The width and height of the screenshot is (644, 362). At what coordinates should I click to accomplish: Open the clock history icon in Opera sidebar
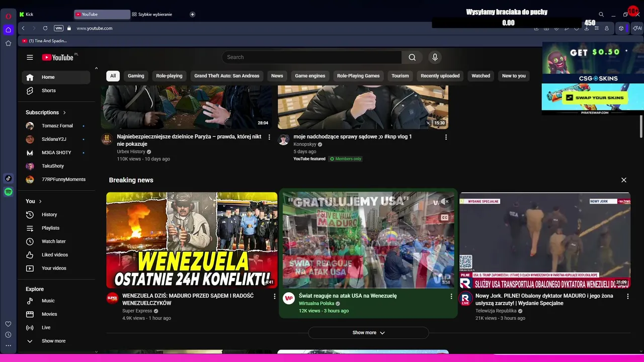[x=9, y=335]
